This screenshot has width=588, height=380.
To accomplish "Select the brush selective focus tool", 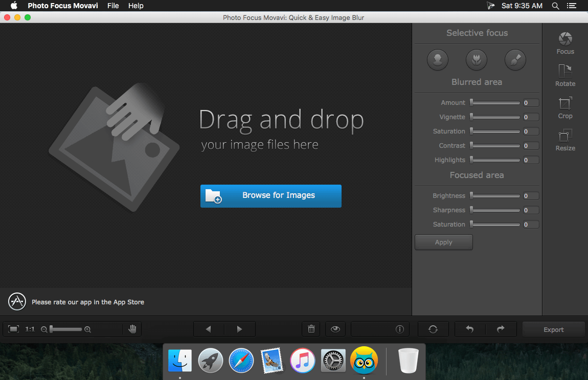I will pos(515,60).
